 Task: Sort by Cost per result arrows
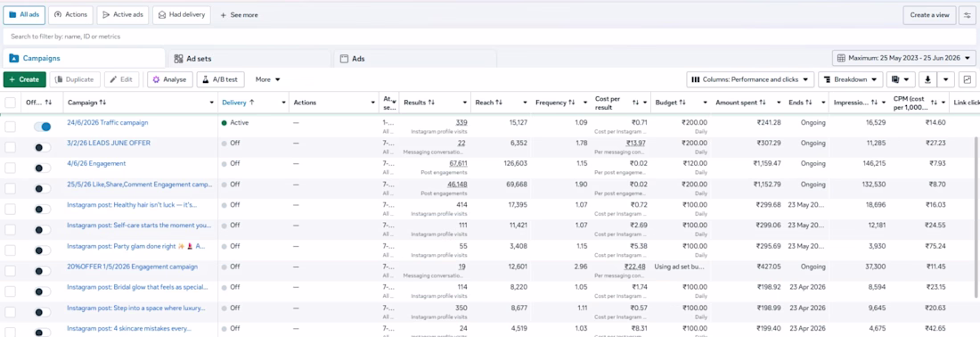pos(635,102)
